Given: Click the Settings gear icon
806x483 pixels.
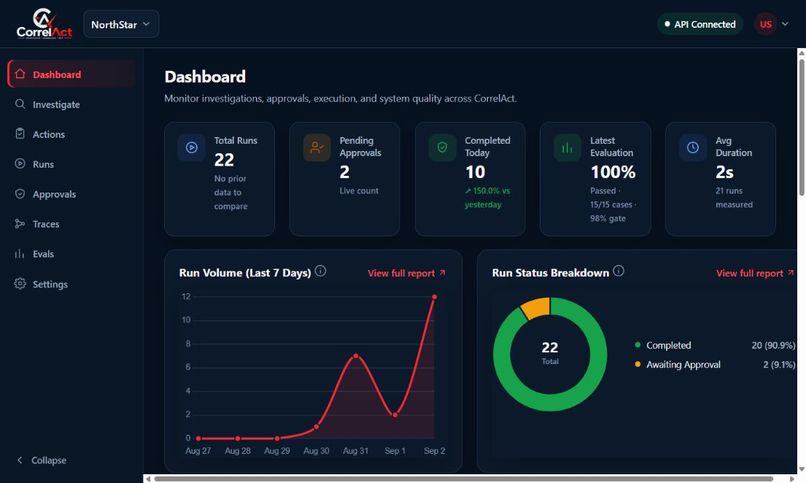Looking at the screenshot, I should [20, 284].
